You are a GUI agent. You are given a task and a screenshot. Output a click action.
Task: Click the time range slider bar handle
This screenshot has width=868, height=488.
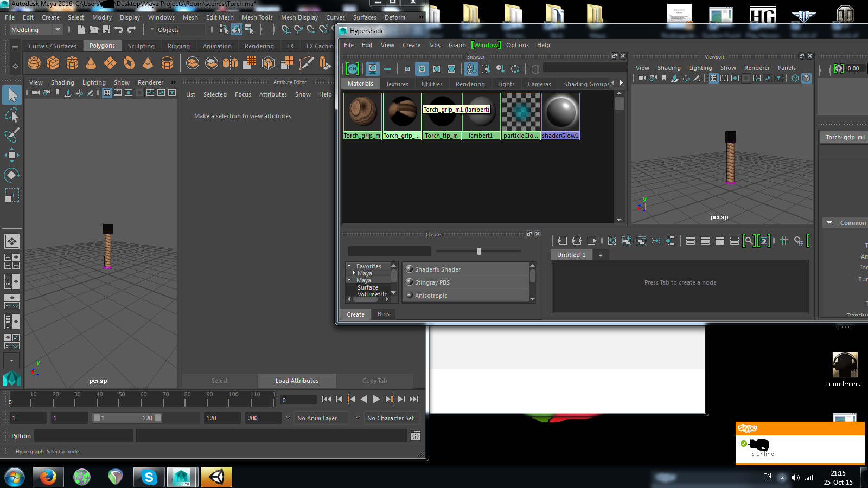(x=127, y=418)
